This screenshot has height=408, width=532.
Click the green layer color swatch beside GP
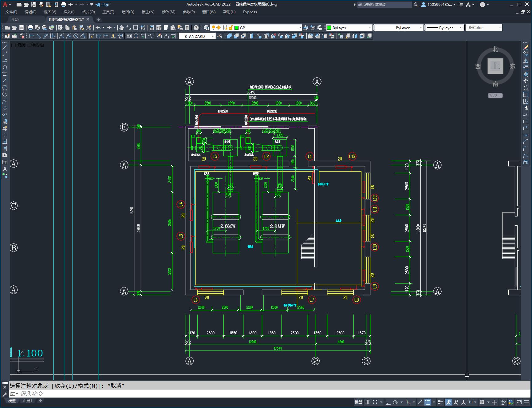pyautogui.click(x=237, y=28)
